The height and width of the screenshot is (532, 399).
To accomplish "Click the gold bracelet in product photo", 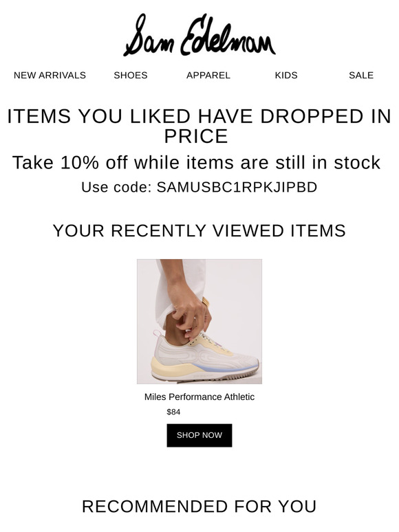I will tap(206, 302).
